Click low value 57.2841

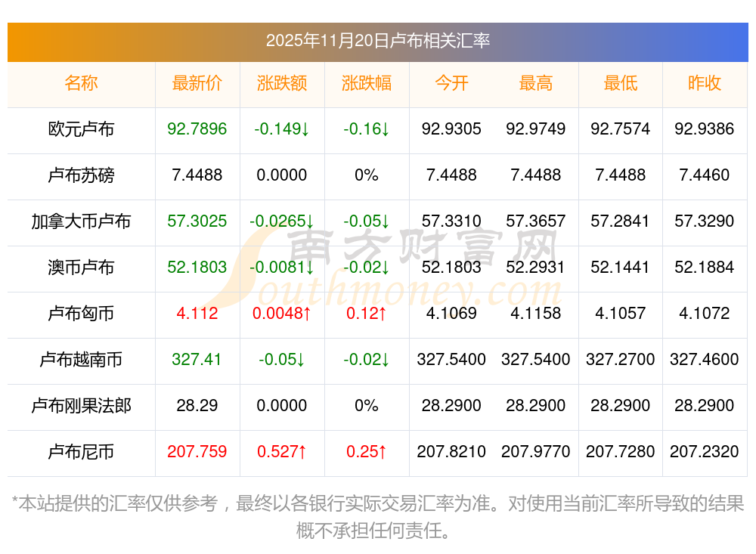point(621,221)
